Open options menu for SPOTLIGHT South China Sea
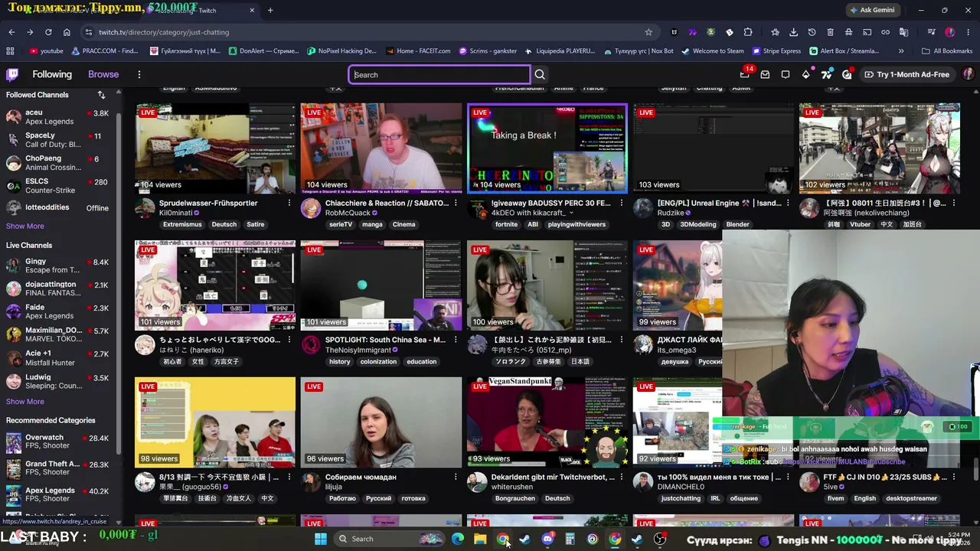The image size is (980, 551). [456, 340]
